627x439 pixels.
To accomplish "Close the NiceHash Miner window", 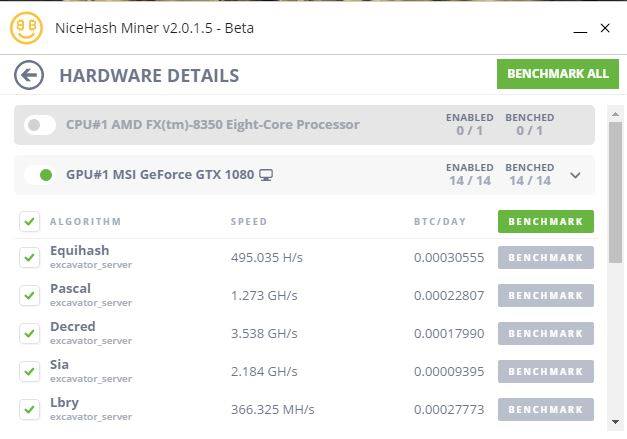I will [x=605, y=28].
